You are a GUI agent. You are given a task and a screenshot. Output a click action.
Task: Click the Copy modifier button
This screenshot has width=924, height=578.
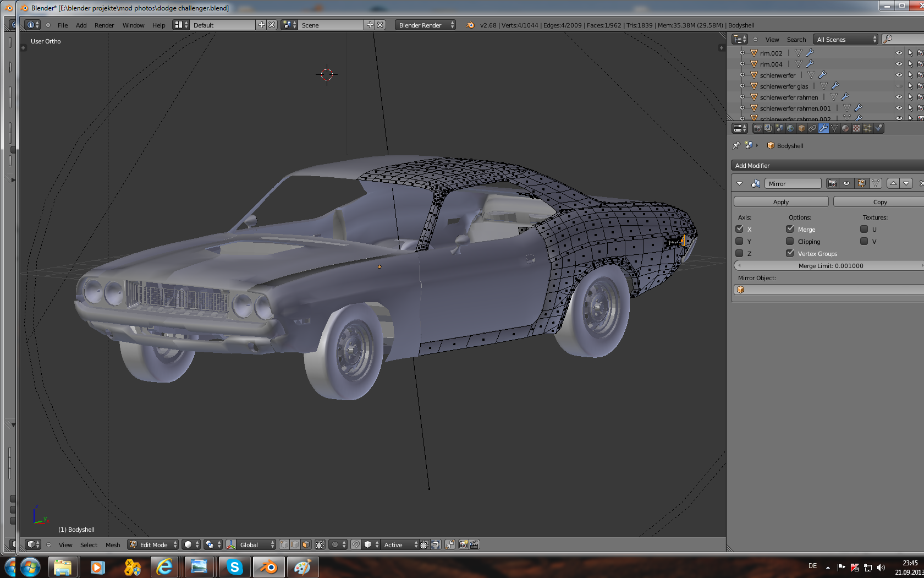pyautogui.click(x=879, y=202)
